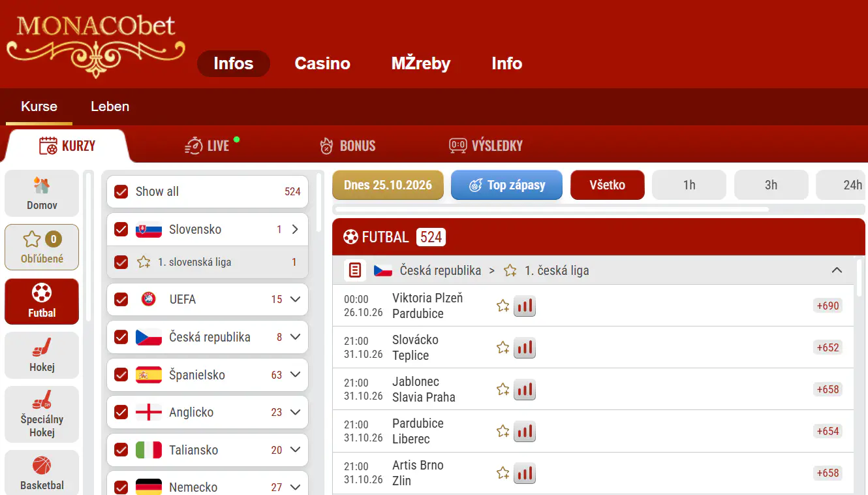Open the VÝSLEDKY results tab
This screenshot has width=868, height=495.
coord(486,145)
